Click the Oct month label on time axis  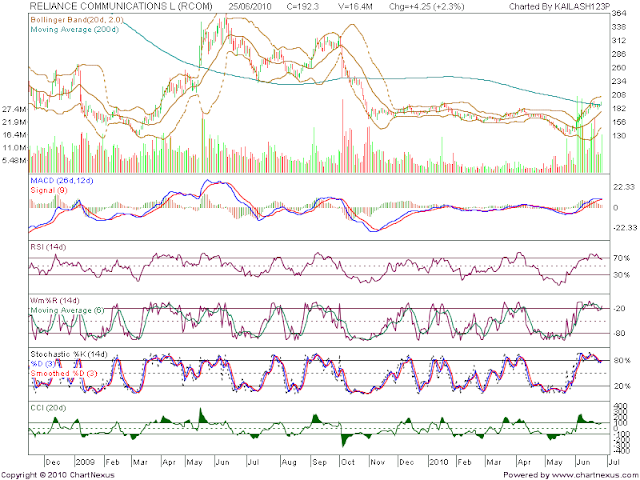(x=348, y=462)
